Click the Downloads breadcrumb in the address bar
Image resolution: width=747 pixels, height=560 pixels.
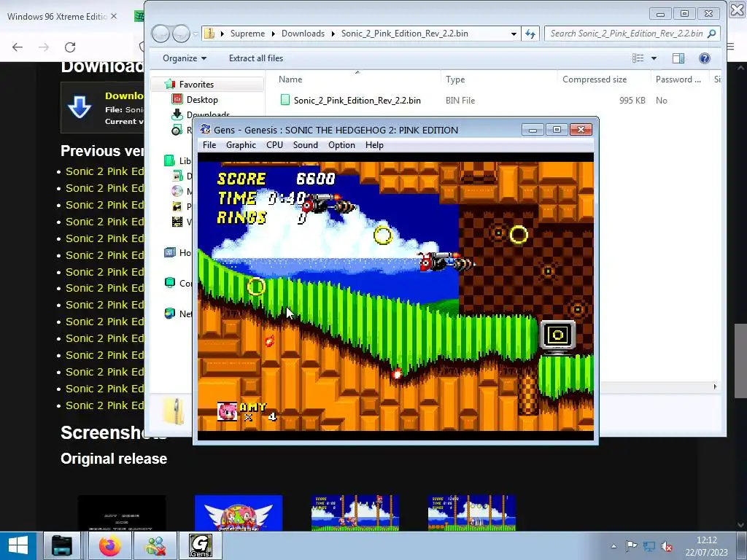(303, 34)
